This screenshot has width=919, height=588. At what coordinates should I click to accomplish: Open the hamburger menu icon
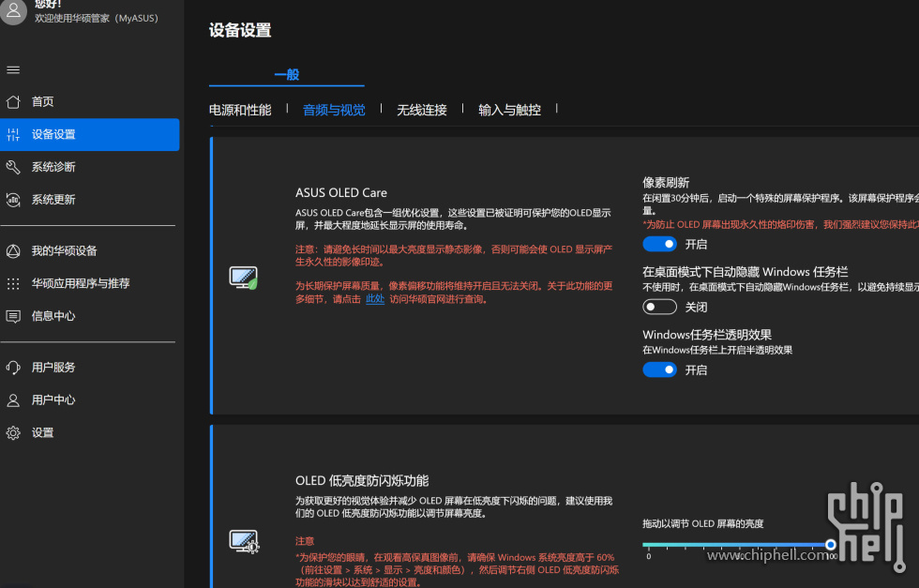(x=13, y=69)
